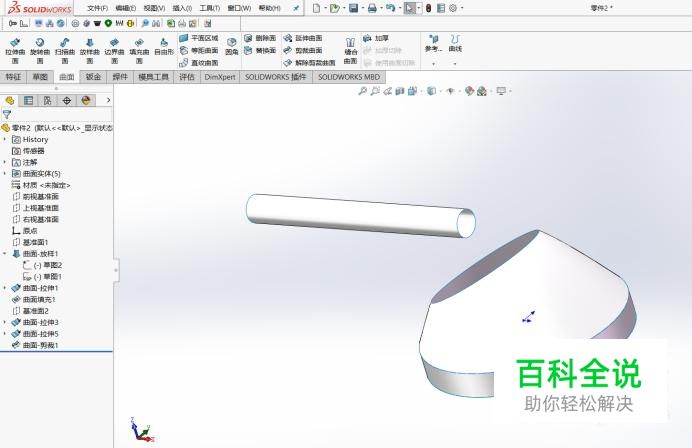
Task: Click the 等距曲面 offset surface tool
Action: click(199, 51)
